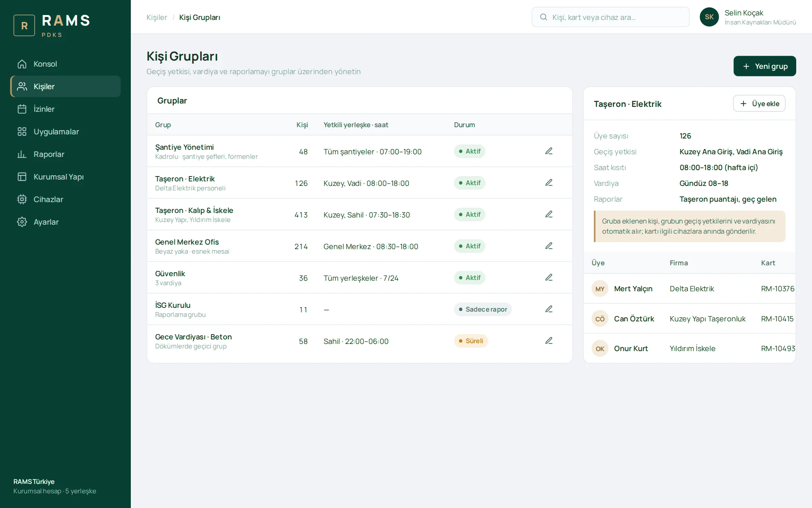The image size is (812, 508).
Task: Click the RAMS logo badge icon
Action: [24, 25]
